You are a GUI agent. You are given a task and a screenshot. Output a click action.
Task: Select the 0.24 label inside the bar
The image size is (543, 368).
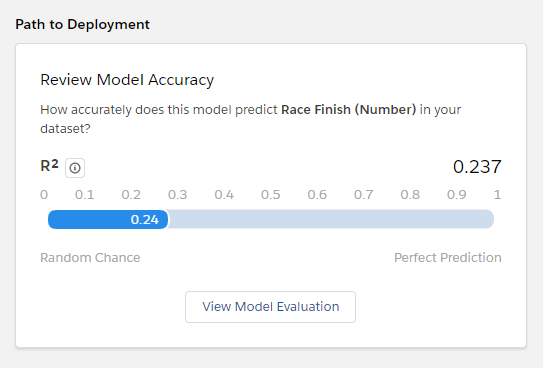(145, 219)
